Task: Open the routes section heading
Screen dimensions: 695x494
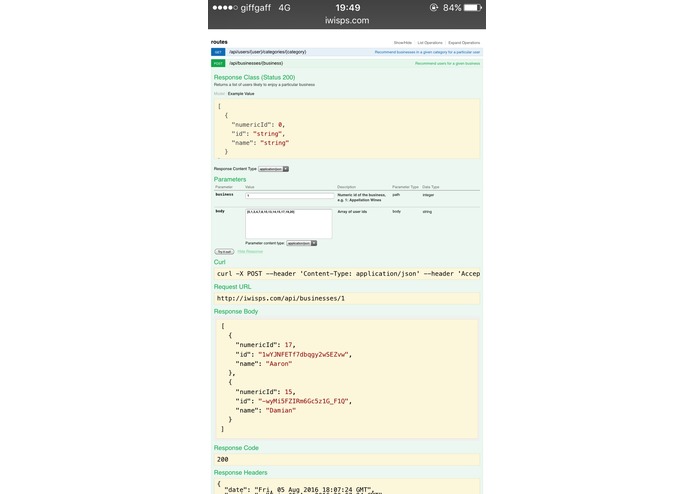Action: [x=219, y=42]
